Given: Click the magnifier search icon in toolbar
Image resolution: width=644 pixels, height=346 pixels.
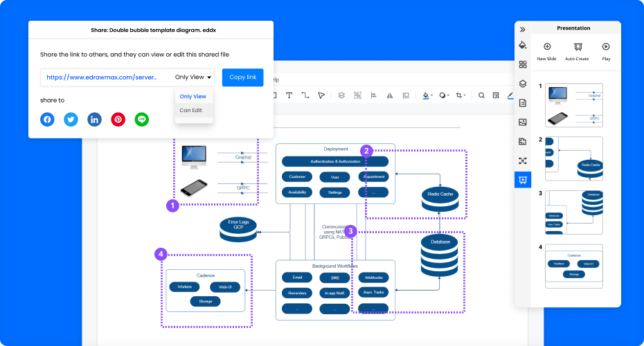Looking at the screenshot, I should click(x=481, y=95).
